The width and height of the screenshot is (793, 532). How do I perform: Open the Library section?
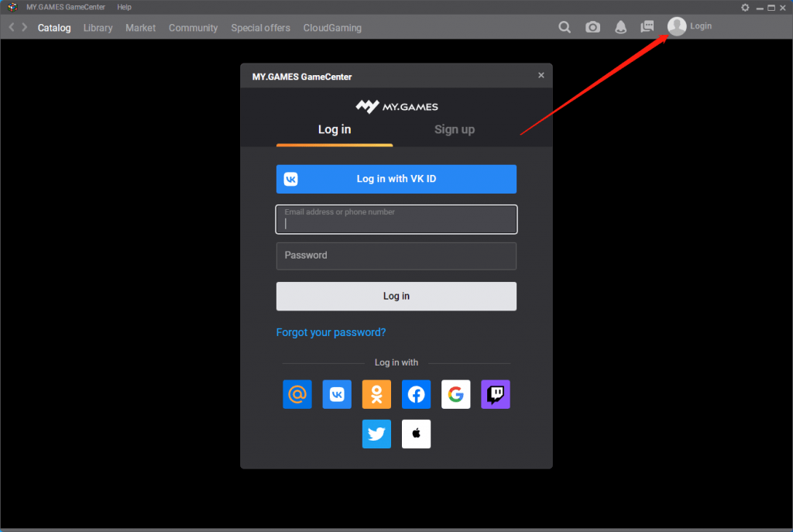point(98,28)
